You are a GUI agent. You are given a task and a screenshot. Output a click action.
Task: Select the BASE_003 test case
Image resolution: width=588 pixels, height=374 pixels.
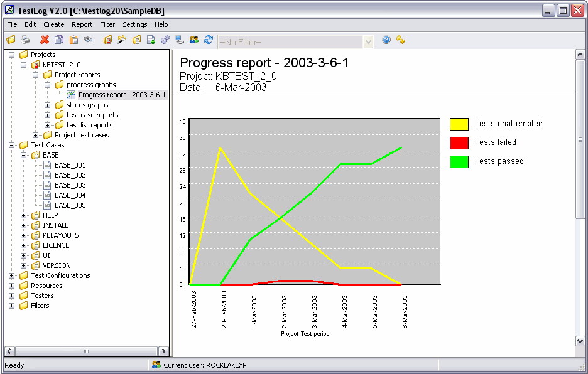[x=70, y=185]
